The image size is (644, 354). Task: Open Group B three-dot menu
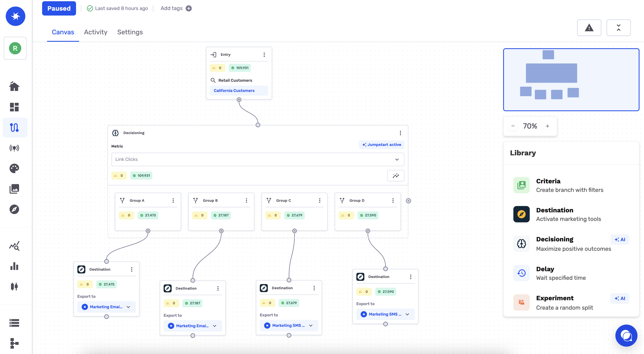[246, 201]
